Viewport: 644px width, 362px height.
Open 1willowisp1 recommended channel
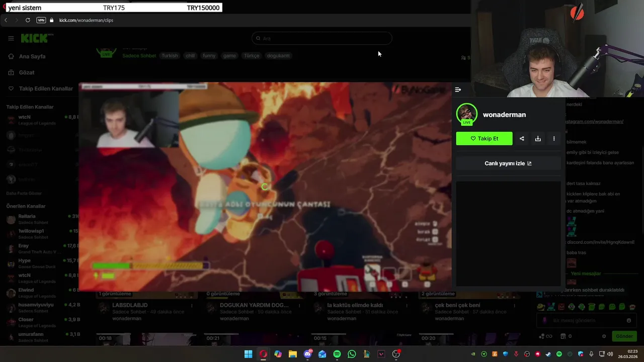coord(42,234)
